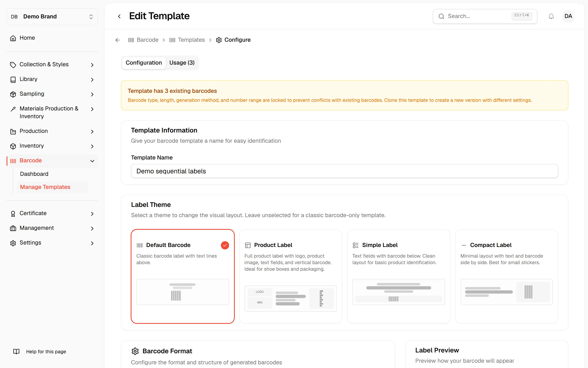Open Dashboard under Barcode menu
The height and width of the screenshot is (368, 588).
tap(34, 174)
